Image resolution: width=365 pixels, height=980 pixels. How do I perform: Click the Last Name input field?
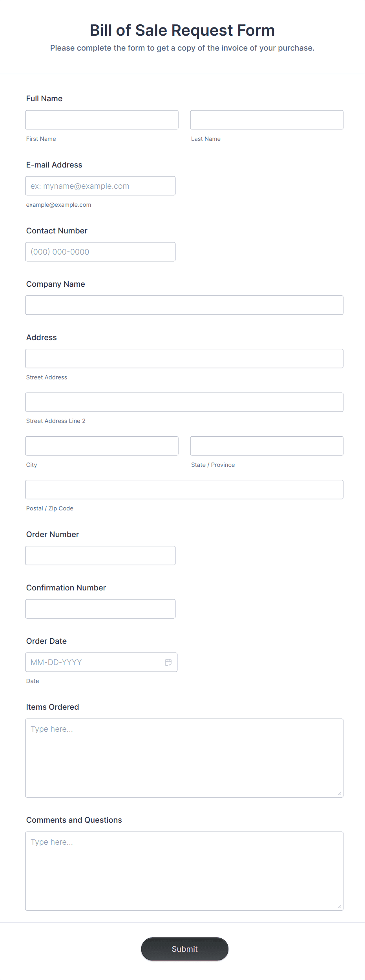[266, 120]
